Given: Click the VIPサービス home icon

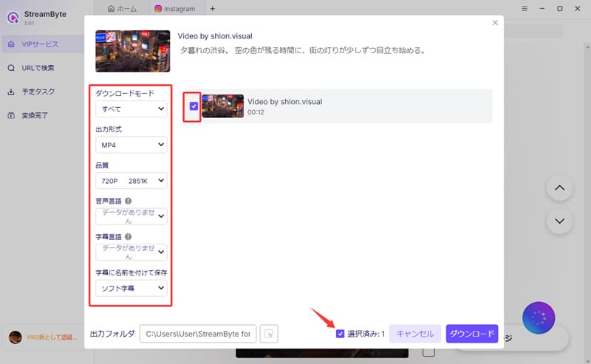Looking at the screenshot, I should pos(11,44).
